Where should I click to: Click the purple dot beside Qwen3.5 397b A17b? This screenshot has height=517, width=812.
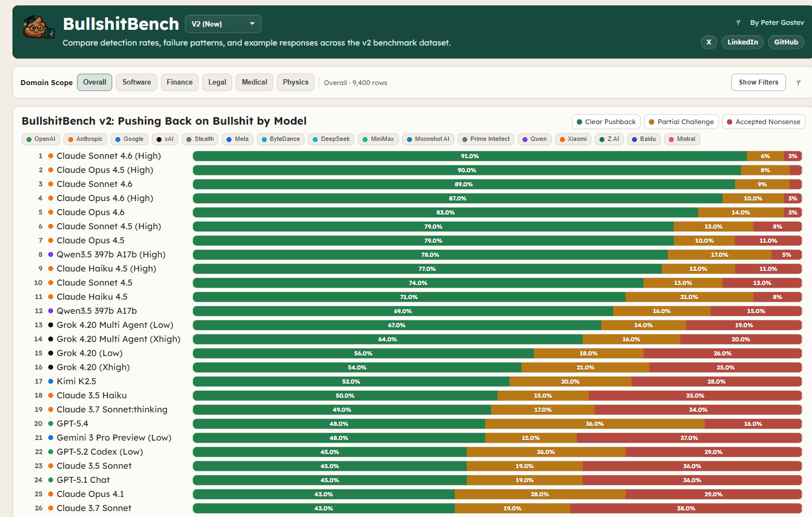click(x=50, y=311)
